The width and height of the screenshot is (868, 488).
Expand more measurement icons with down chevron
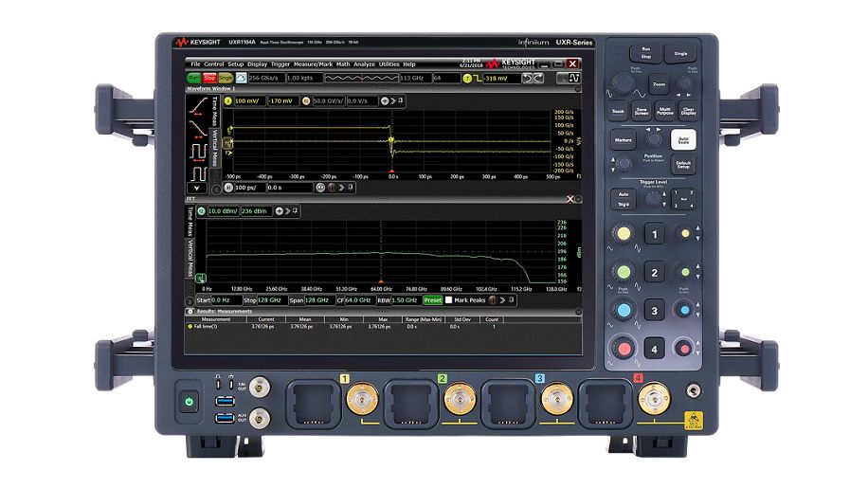click(x=196, y=189)
